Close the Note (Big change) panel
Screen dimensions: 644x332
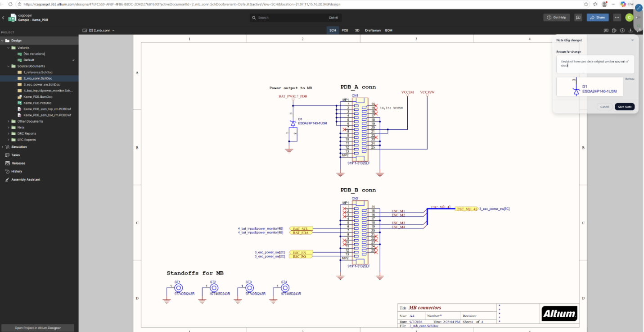point(632,40)
